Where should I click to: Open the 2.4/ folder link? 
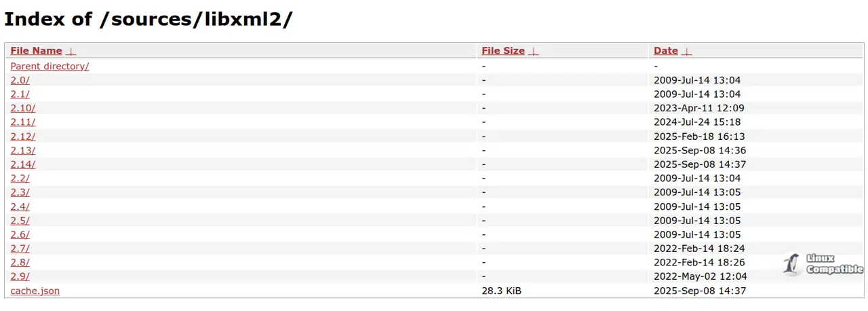click(20, 206)
